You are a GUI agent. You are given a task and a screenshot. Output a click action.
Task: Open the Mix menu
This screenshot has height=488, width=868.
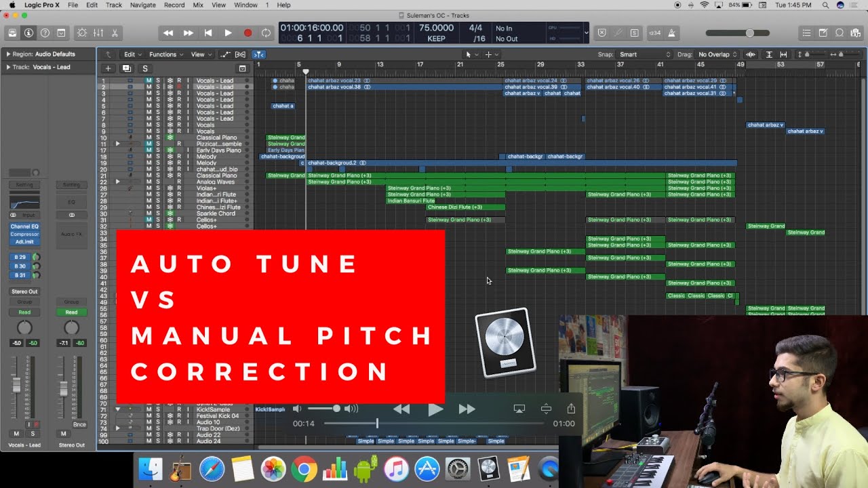(198, 5)
